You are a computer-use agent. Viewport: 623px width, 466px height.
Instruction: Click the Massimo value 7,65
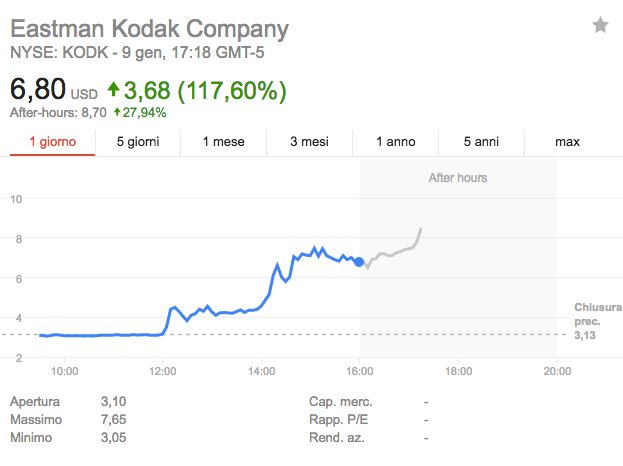click(x=114, y=419)
